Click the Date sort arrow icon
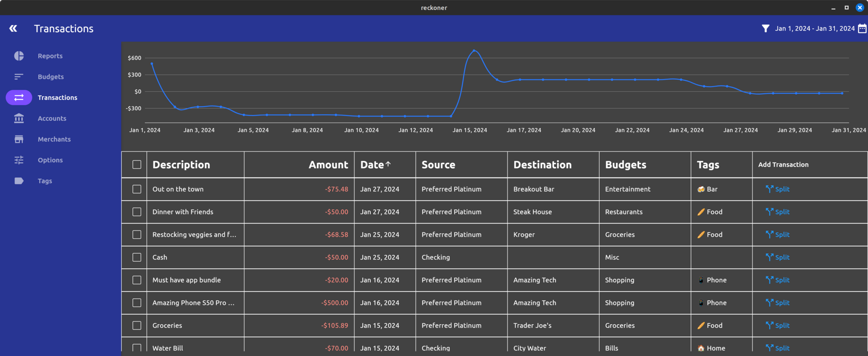Screen dimensions: 868x356 coord(388,164)
